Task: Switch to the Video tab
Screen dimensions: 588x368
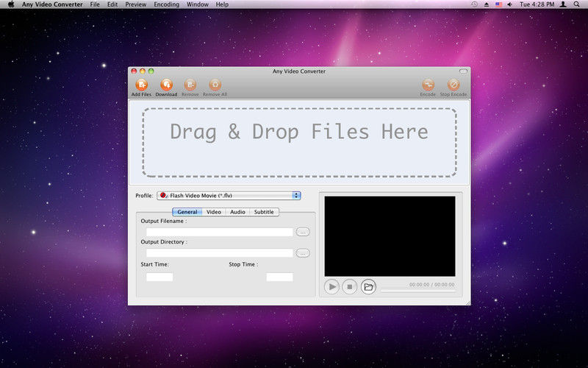Action: (x=213, y=212)
